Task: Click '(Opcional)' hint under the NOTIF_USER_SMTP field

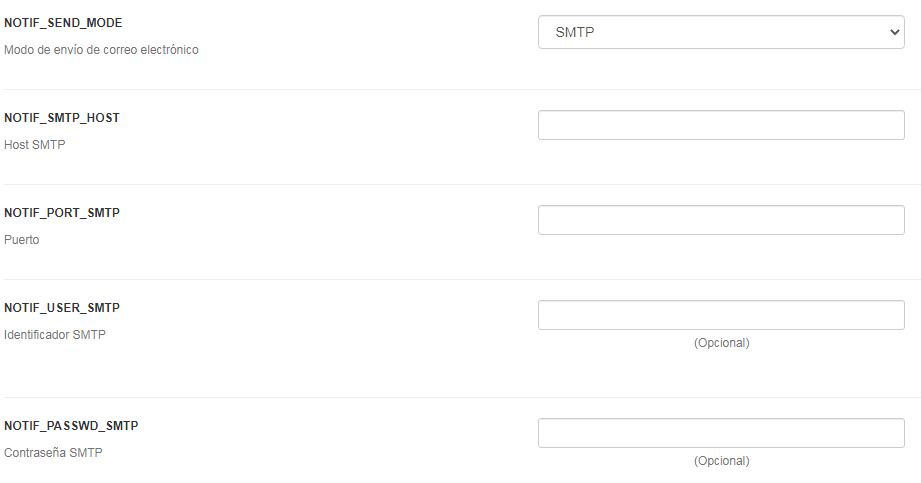Action: pos(721,343)
